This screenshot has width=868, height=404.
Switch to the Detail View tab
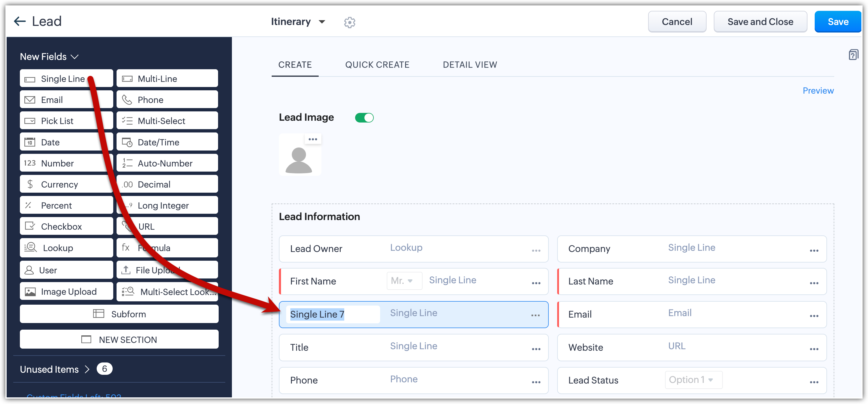point(470,65)
